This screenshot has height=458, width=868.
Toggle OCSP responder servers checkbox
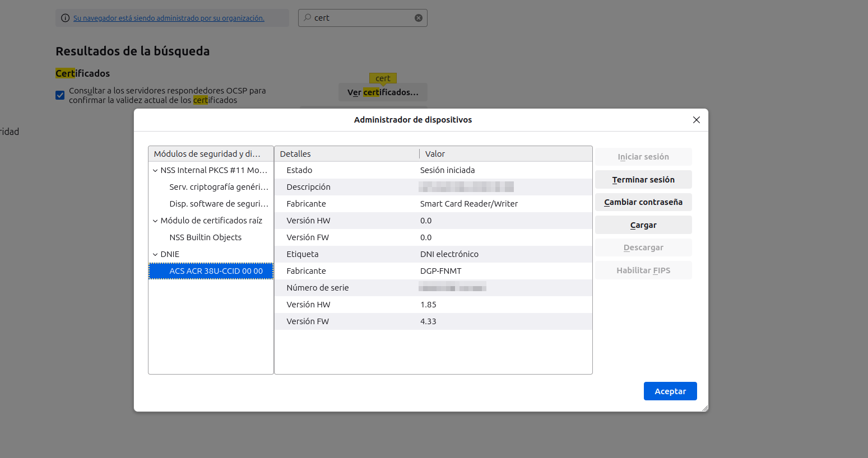(x=60, y=95)
